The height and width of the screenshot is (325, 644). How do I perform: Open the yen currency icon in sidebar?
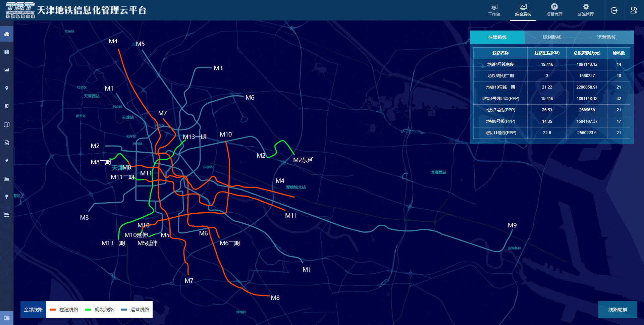pyautogui.click(x=7, y=161)
